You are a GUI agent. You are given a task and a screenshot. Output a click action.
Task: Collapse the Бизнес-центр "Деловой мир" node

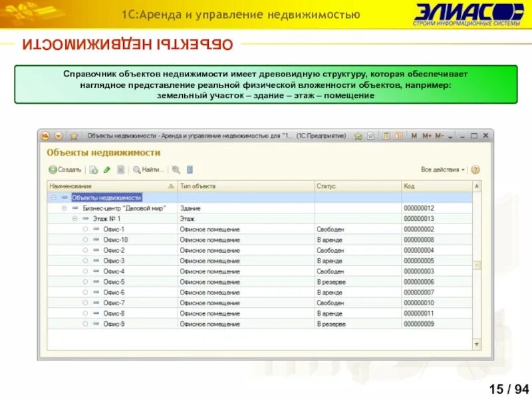[x=65, y=208]
